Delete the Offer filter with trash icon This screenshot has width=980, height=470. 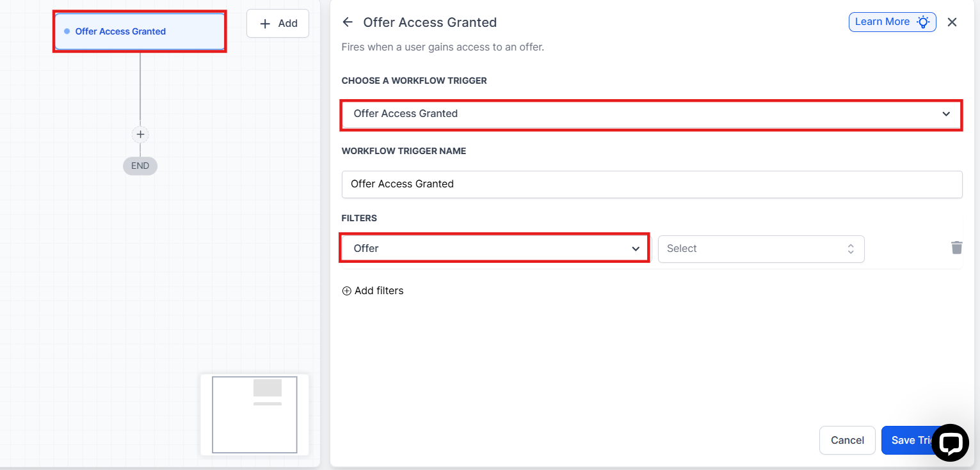coord(956,248)
